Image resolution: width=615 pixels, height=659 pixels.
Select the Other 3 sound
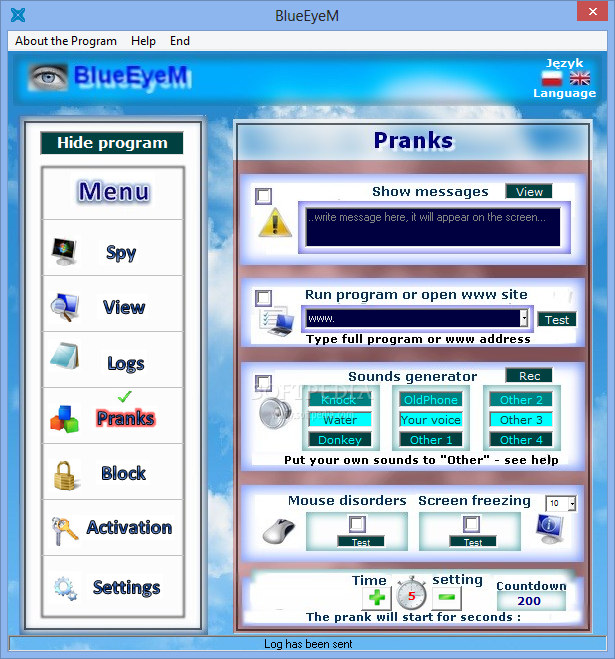521,419
